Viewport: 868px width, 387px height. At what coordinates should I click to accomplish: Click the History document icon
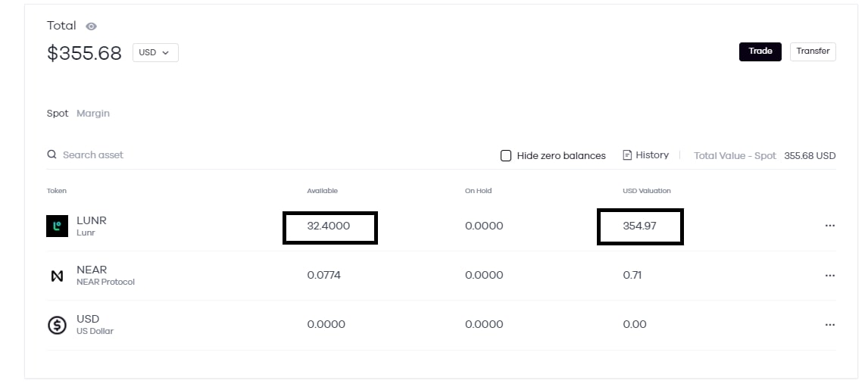(x=627, y=155)
